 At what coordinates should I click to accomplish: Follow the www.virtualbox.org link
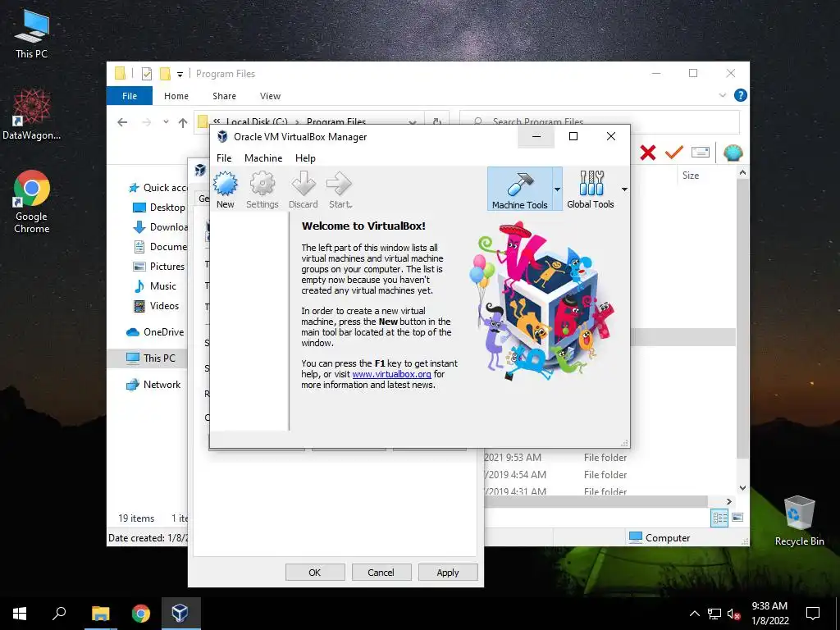tap(391, 374)
